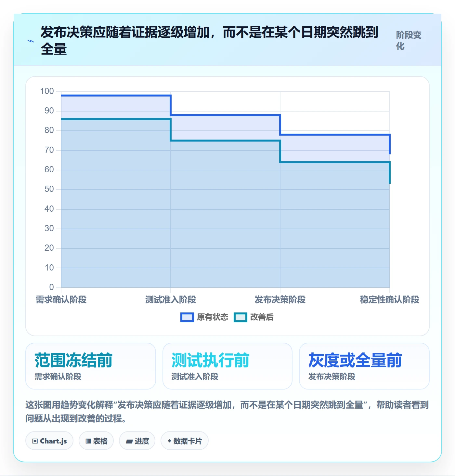Click 需求确认阶段 subtitle in the first card
The height and width of the screenshot is (476, 455).
[x=58, y=377]
